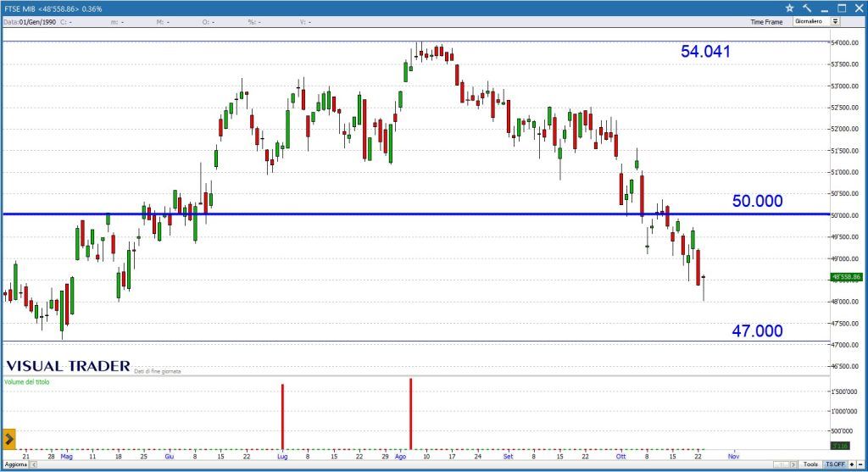Viewport: 868px width, 472px height.
Task: Click the 54'000.00 price axis label
Action: point(845,42)
